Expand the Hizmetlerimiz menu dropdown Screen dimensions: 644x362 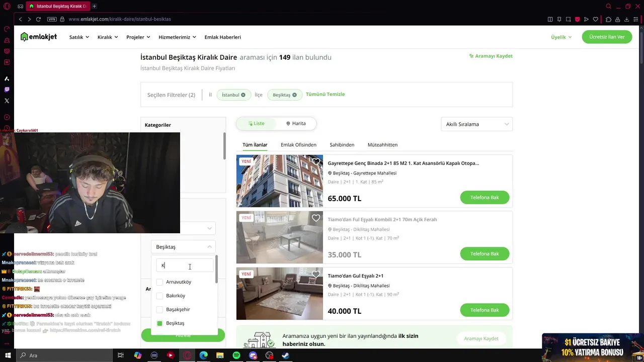tap(177, 37)
